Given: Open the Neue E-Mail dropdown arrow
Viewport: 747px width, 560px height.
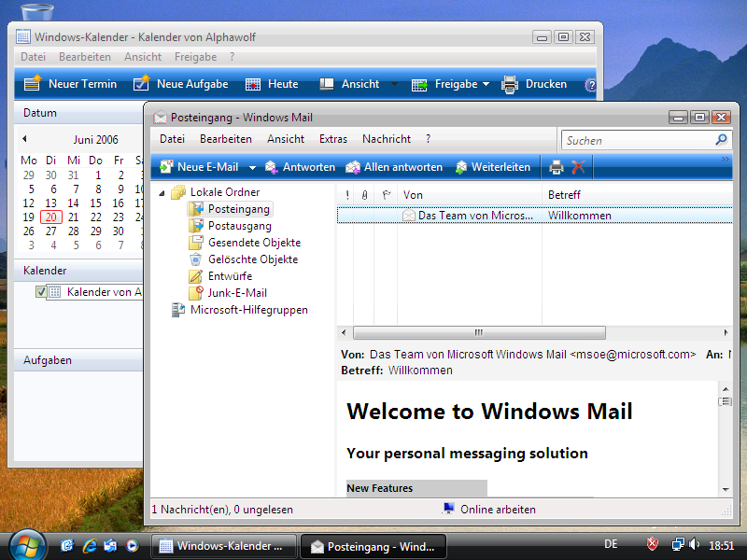Looking at the screenshot, I should pyautogui.click(x=251, y=167).
